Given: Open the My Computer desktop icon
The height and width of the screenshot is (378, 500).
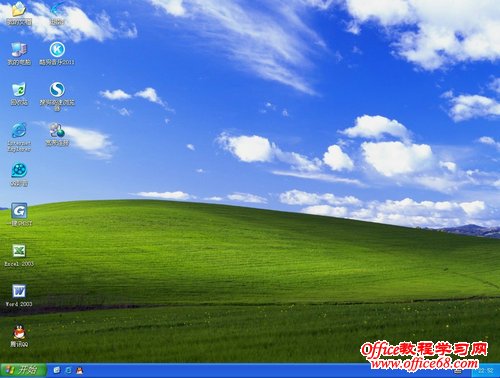Looking at the screenshot, I should click(19, 50).
